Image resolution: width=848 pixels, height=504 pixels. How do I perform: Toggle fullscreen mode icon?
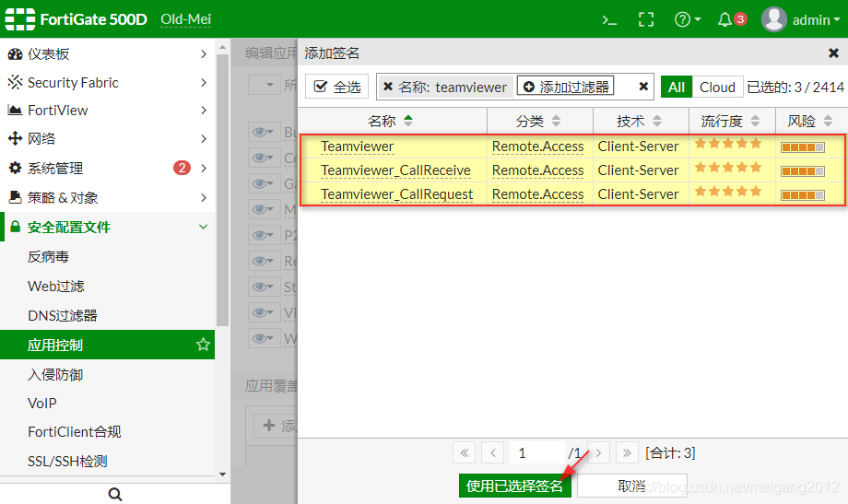tap(646, 20)
